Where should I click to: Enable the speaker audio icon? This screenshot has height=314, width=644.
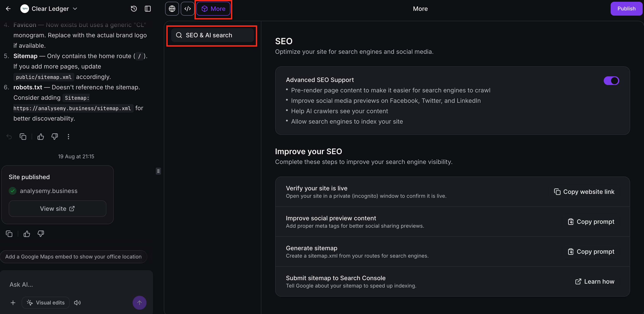(77, 303)
